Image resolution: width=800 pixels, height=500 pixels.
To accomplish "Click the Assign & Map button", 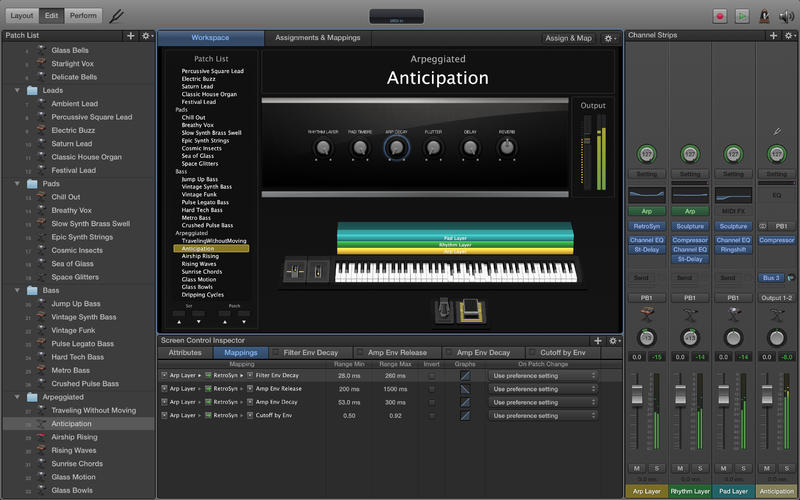I will pyautogui.click(x=569, y=38).
